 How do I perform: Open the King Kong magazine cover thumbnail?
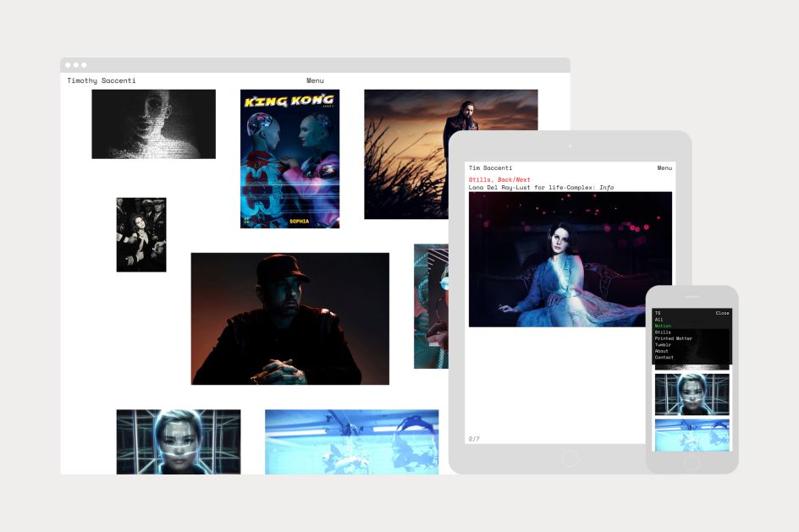click(x=289, y=157)
